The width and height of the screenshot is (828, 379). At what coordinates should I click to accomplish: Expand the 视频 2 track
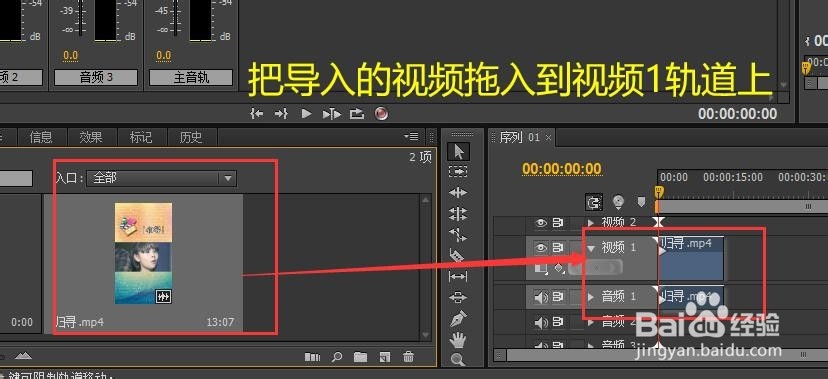591,223
